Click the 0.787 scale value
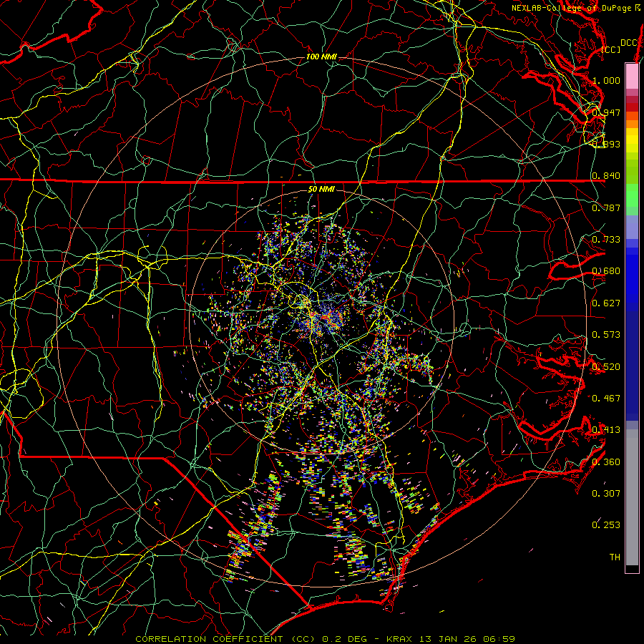The height and width of the screenshot is (644, 644). click(606, 208)
